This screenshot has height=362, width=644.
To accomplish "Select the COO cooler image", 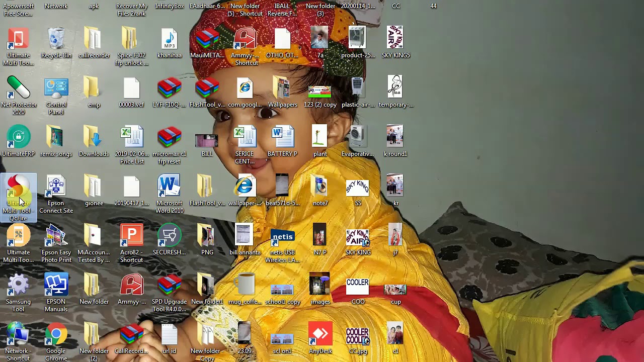I will (358, 287).
